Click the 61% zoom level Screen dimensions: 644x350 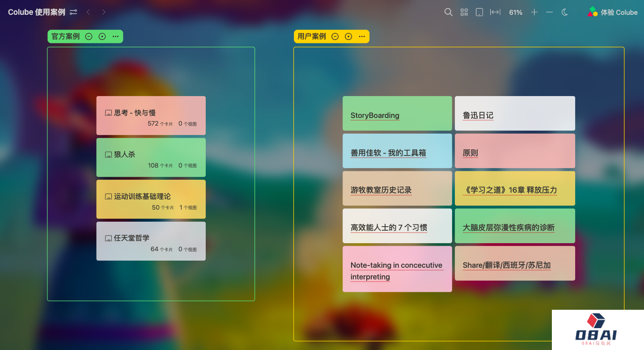(x=516, y=13)
